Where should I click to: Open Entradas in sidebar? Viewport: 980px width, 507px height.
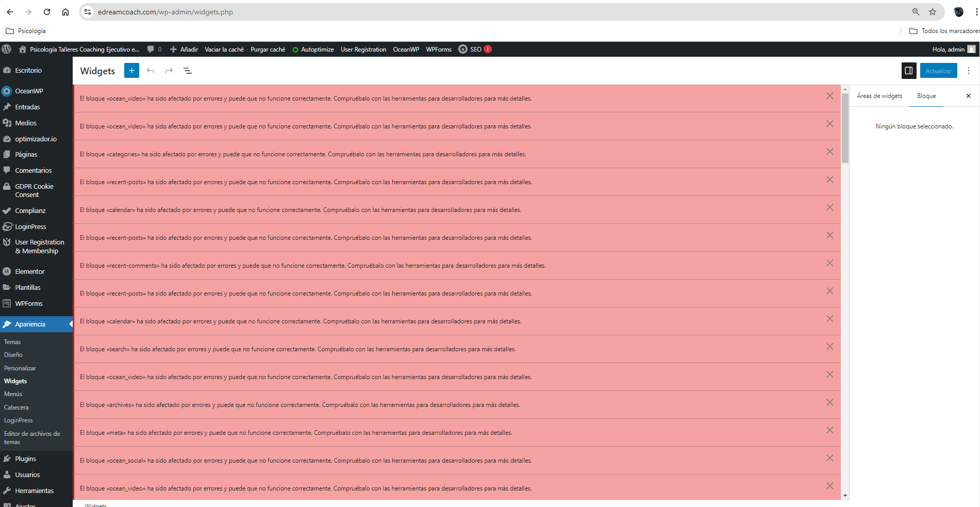(27, 107)
